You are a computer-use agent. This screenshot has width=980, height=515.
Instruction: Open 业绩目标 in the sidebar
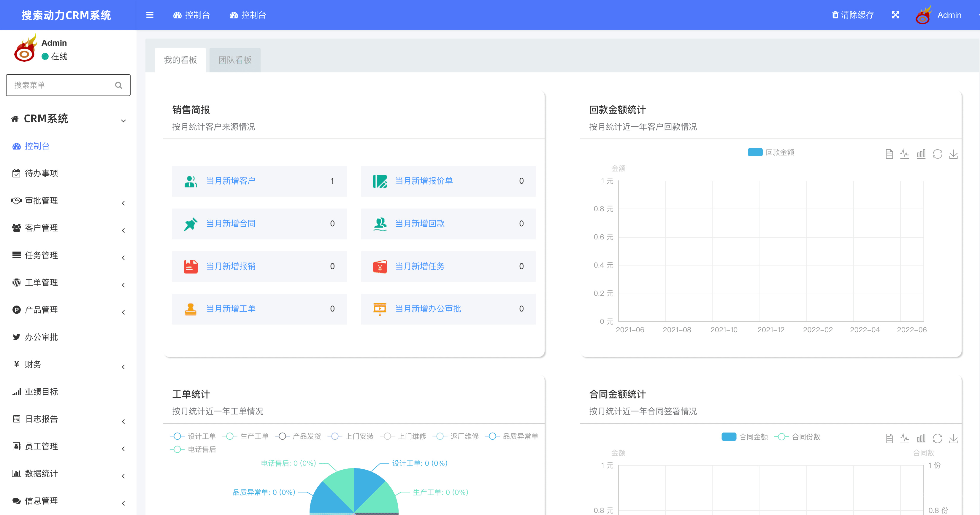[x=41, y=392]
